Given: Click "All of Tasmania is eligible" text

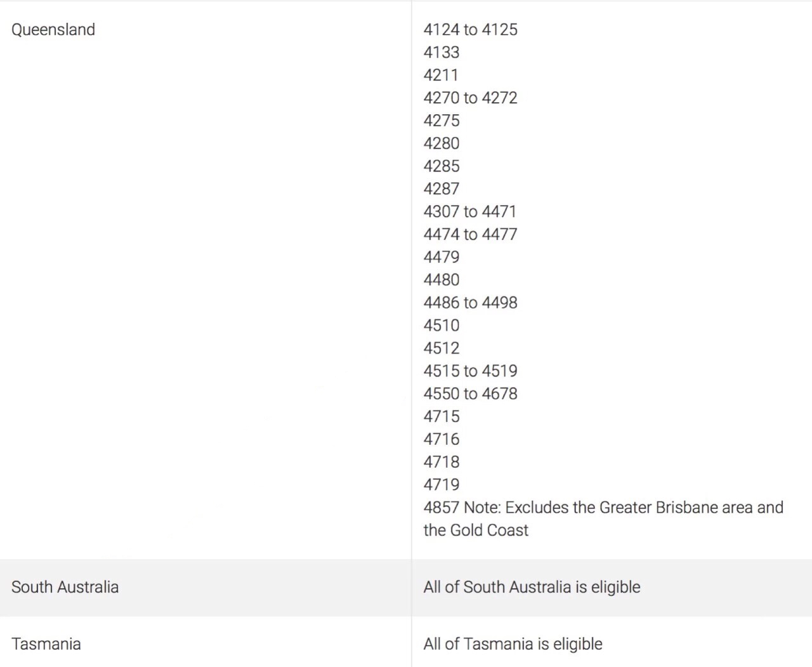Looking at the screenshot, I should point(513,644).
